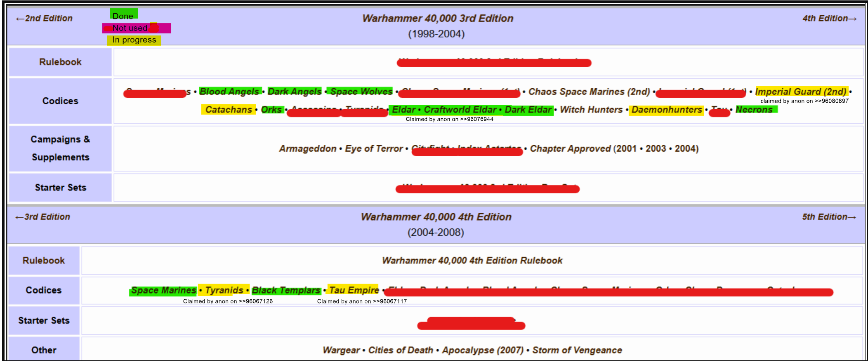
Task: Open Dark Angels codex link
Action: [x=295, y=92]
